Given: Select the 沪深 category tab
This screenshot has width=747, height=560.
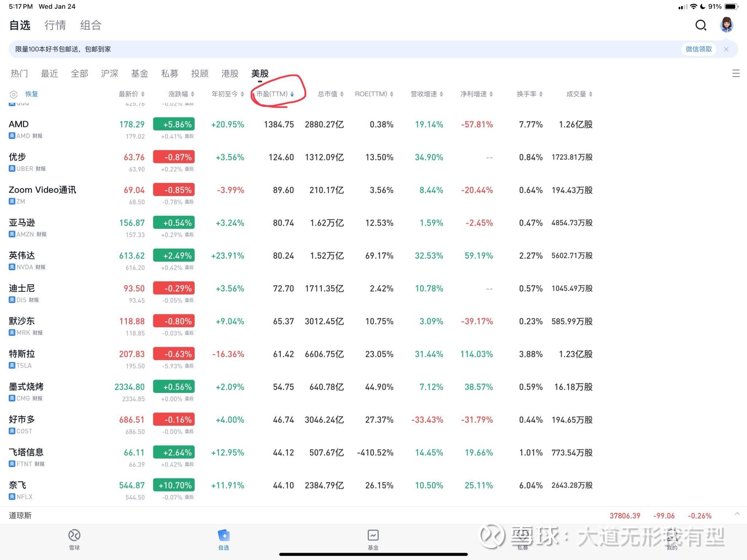Looking at the screenshot, I should (x=109, y=74).
